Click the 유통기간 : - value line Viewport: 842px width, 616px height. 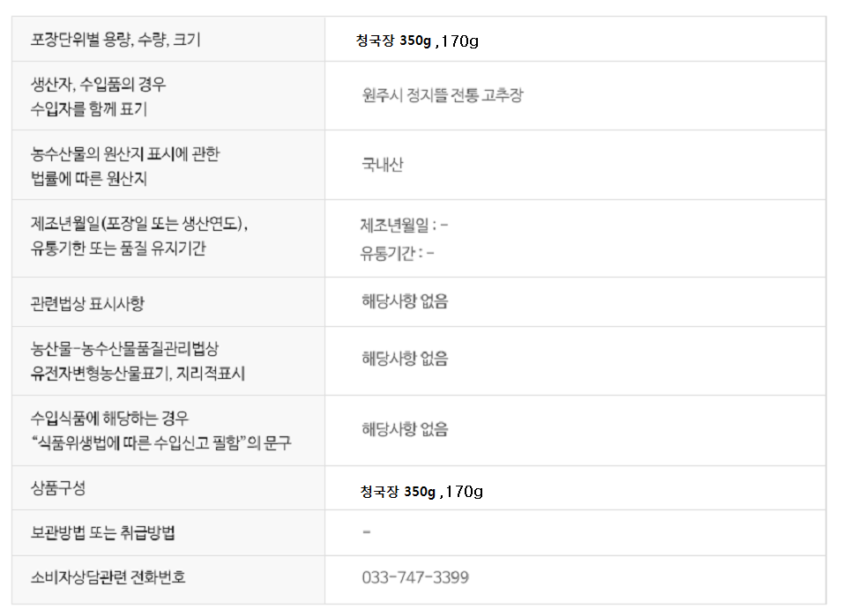pyautogui.click(x=397, y=254)
